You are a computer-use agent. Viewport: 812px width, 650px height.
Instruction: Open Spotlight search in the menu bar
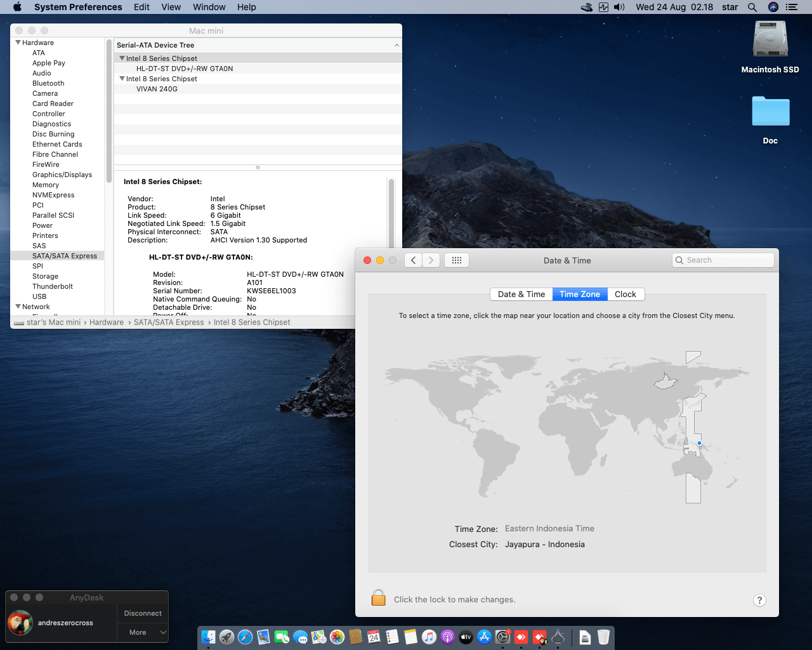752,7
